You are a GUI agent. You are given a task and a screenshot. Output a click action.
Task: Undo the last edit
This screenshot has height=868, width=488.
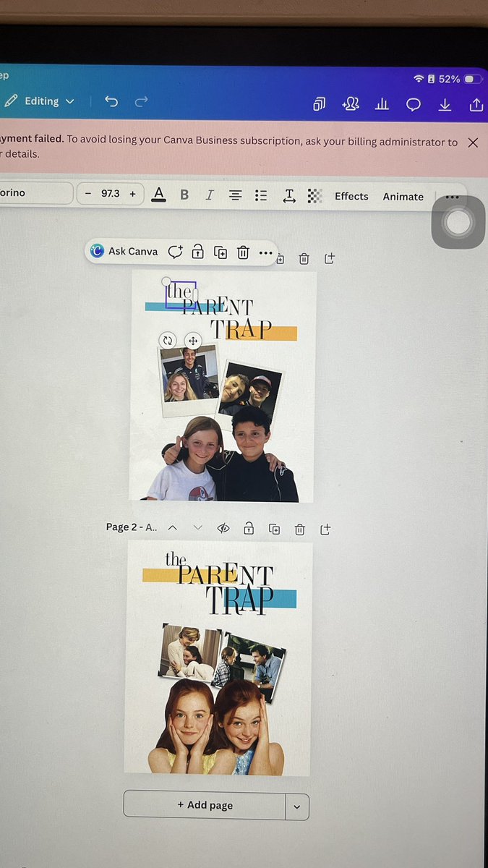[x=111, y=101]
